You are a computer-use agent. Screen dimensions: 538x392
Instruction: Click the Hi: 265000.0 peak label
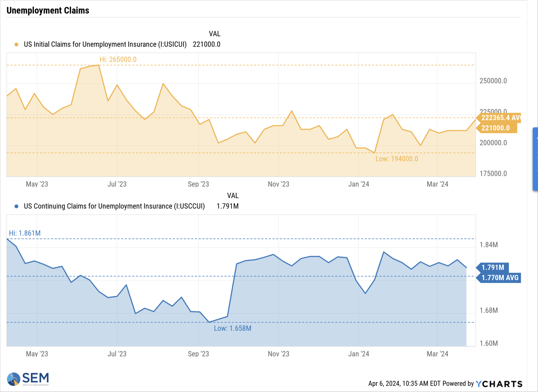pyautogui.click(x=118, y=59)
